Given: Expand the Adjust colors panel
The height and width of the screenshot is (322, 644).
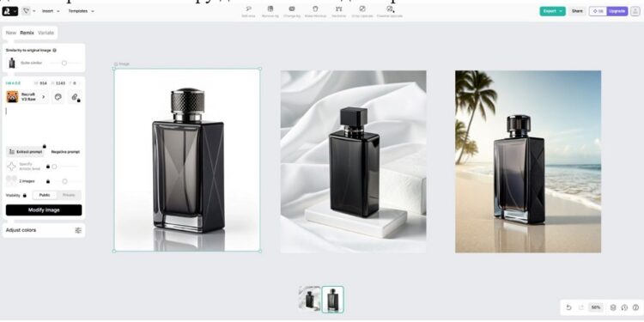Looking at the screenshot, I should coord(44,230).
